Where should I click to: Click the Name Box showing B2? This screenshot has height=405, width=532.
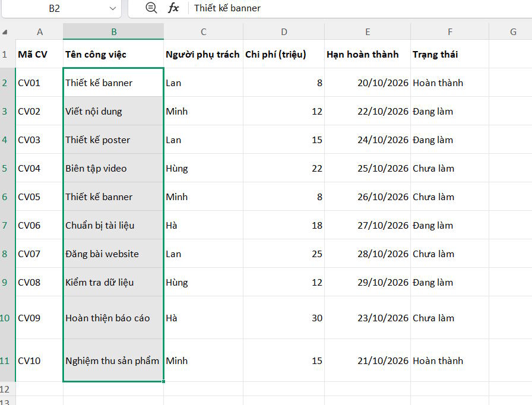(x=54, y=8)
